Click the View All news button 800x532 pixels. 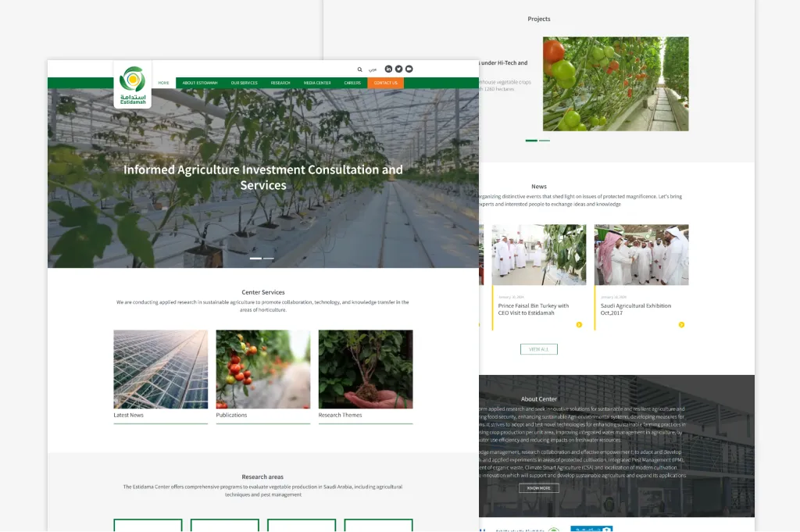539,349
